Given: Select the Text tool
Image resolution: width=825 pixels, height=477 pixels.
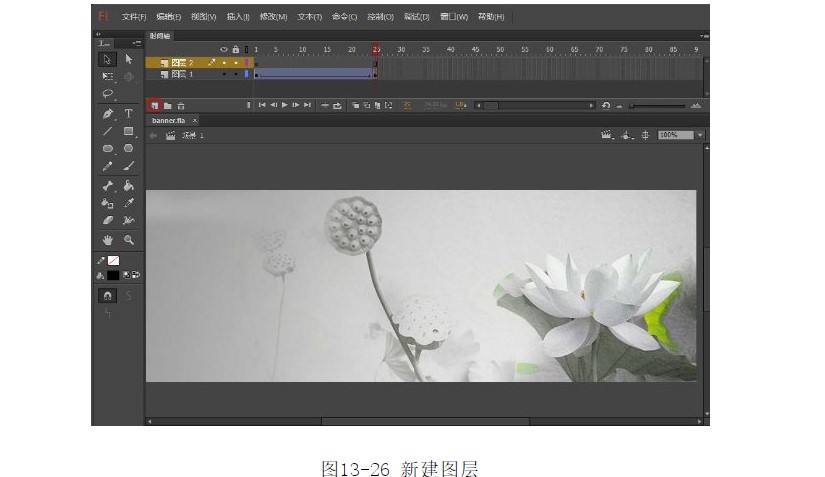Looking at the screenshot, I should [129, 114].
